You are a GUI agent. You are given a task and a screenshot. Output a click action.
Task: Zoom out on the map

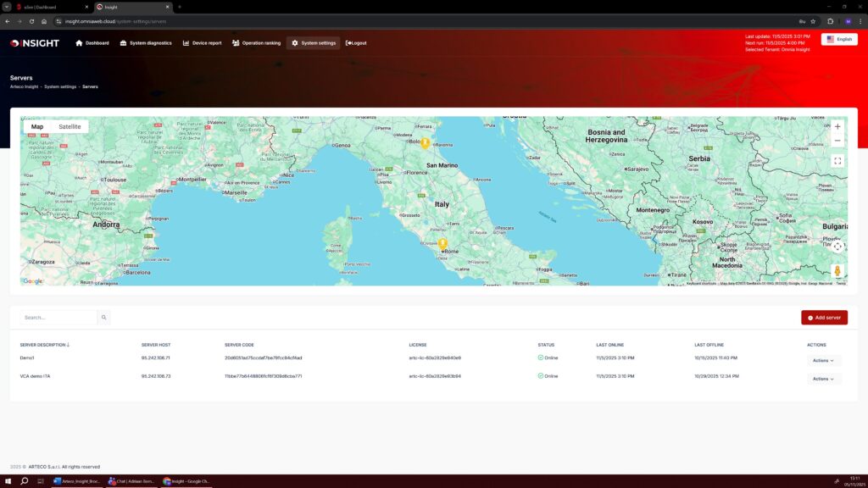click(837, 141)
